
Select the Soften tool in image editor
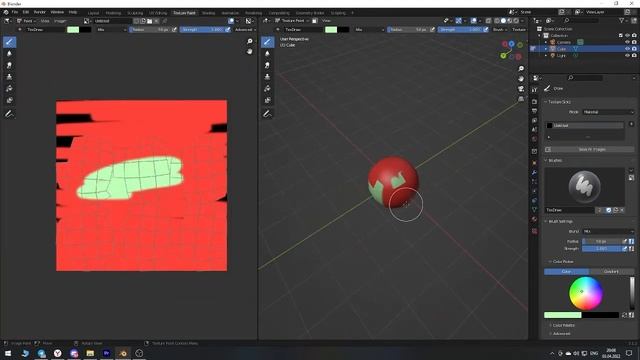[9, 53]
